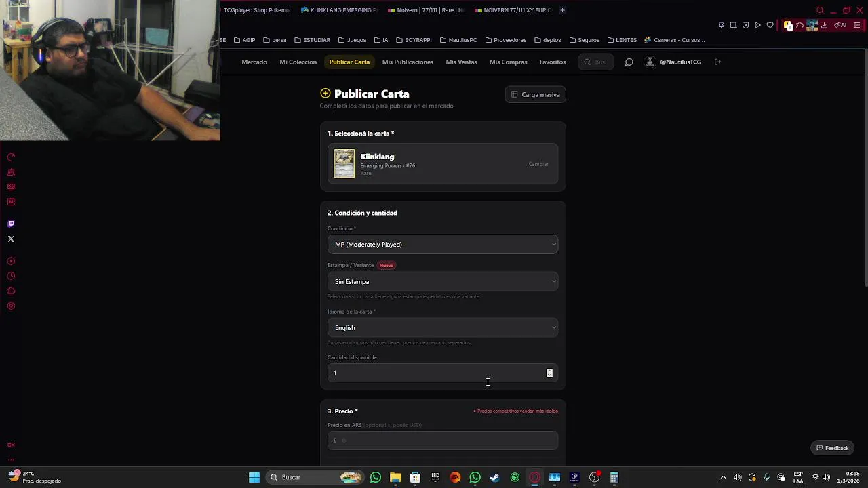Open File Explorer from the taskbar
The height and width of the screenshot is (488, 868).
tap(395, 477)
